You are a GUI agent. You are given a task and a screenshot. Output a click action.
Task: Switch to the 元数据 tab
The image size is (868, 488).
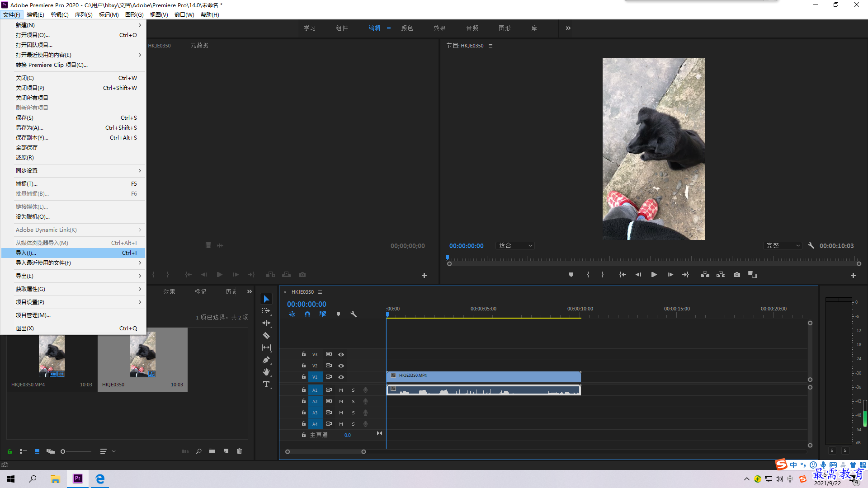coord(199,45)
